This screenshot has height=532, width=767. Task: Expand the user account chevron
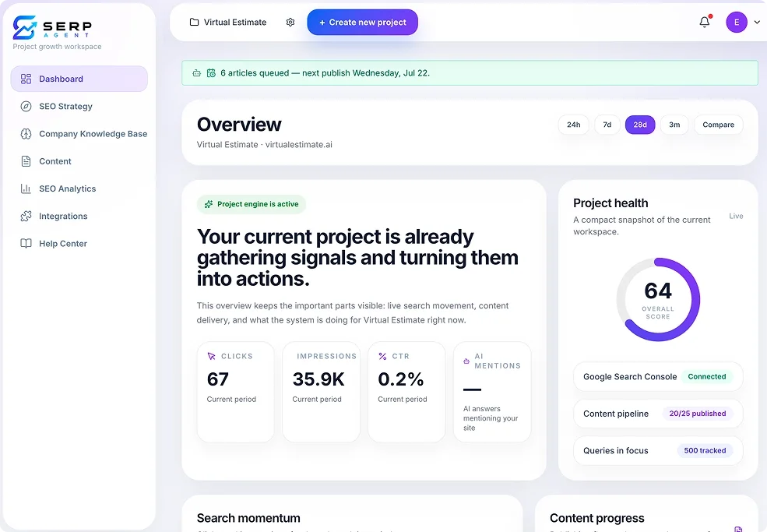click(757, 22)
